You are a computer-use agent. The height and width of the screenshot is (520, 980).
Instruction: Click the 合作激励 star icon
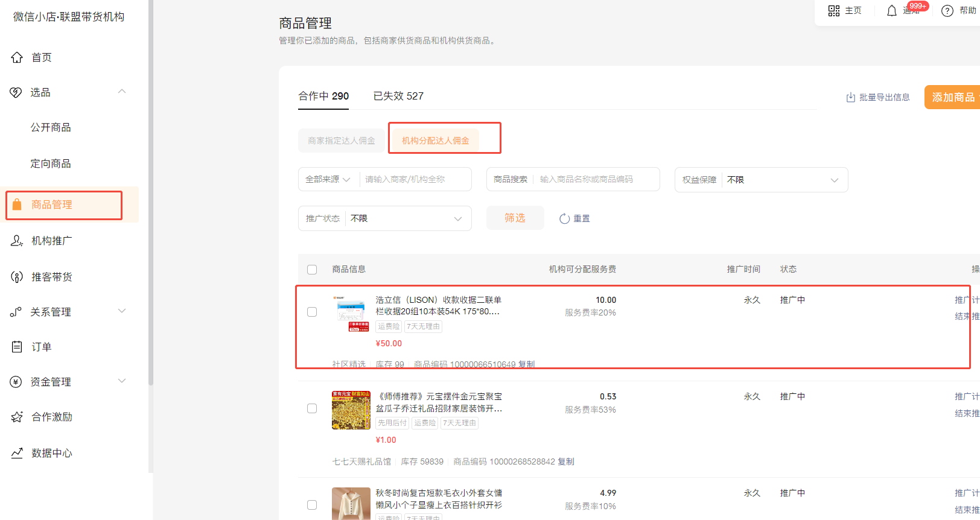pyautogui.click(x=17, y=417)
